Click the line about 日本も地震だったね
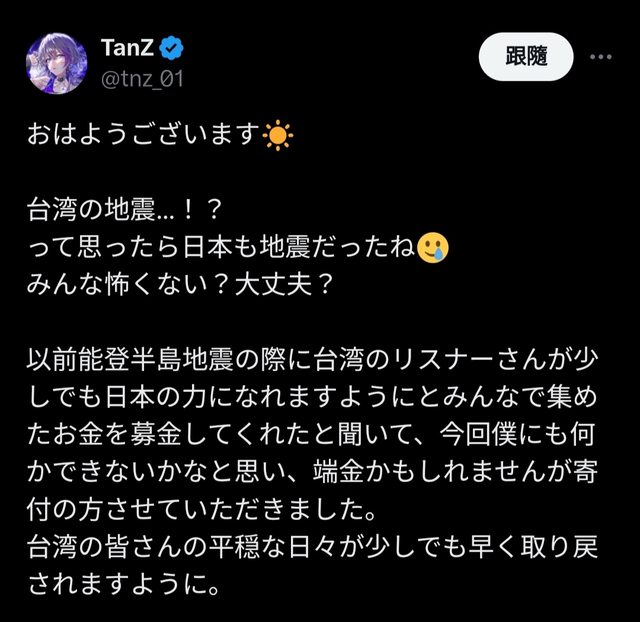 pyautogui.click(x=222, y=248)
